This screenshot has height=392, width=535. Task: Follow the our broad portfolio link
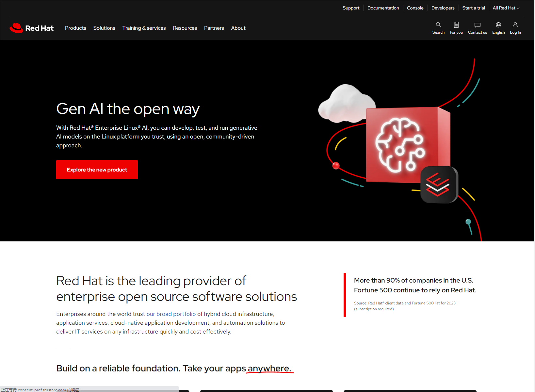tap(171, 314)
